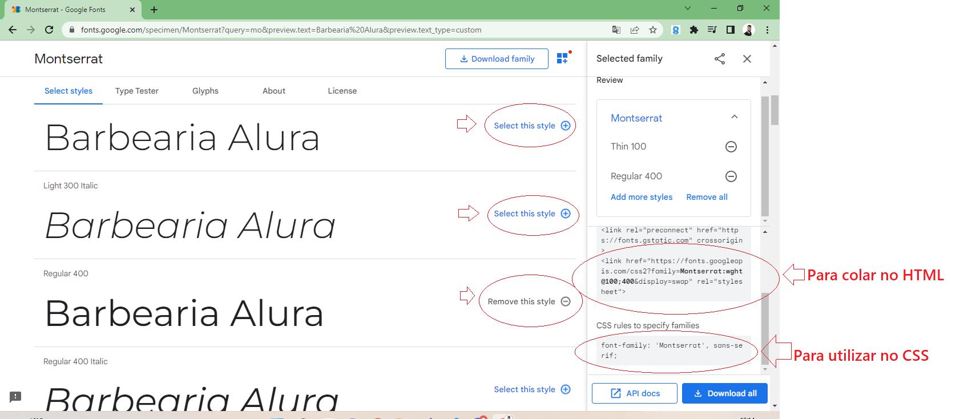Click Download family button
The image size is (980, 419).
click(497, 59)
